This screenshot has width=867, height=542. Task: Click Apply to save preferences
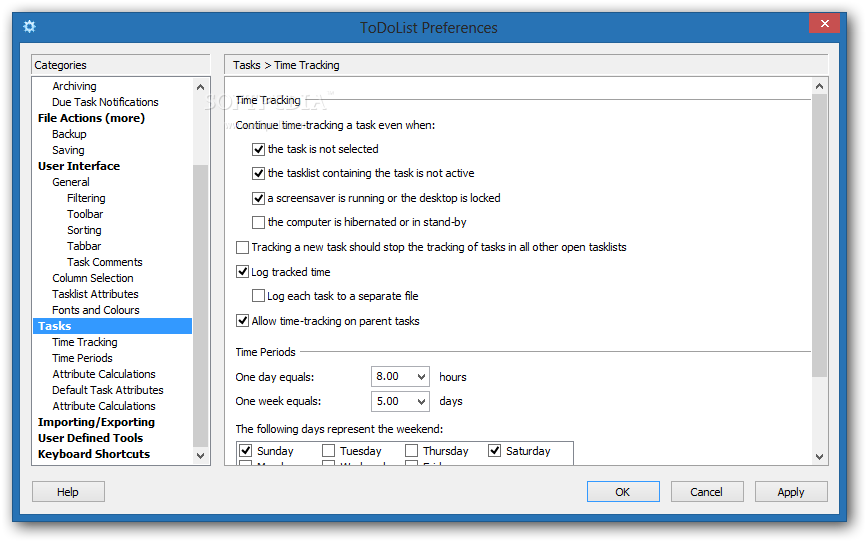click(x=791, y=492)
